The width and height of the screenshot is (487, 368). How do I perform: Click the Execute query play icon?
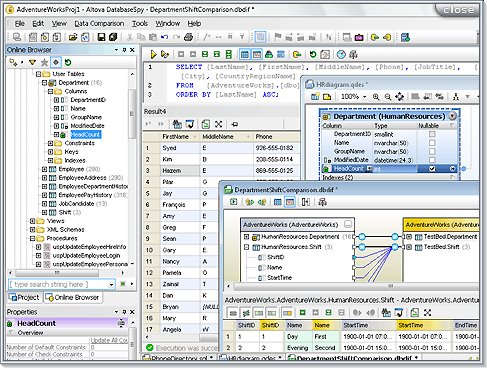coord(153,54)
